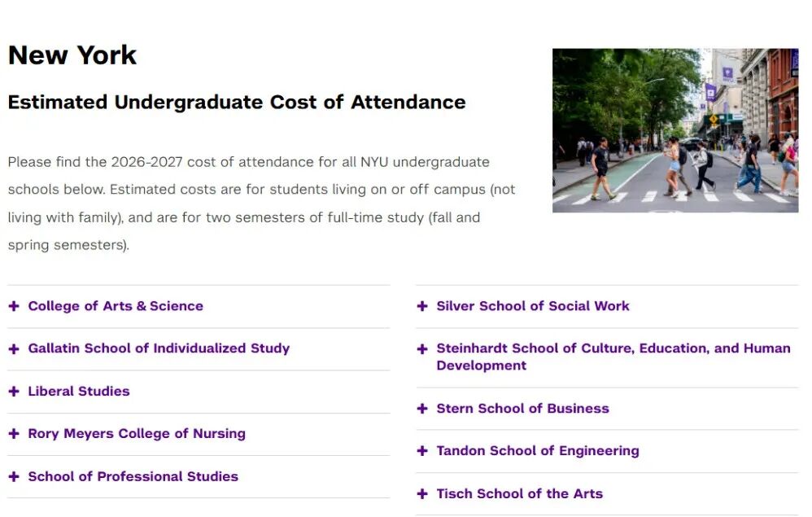Open Silver School of Social Work details
The image size is (812, 517).
[533, 306]
